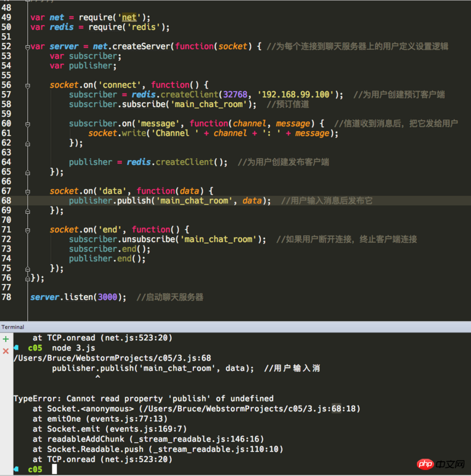The height and width of the screenshot is (476, 471).
Task: Click 'var publisher;' declaration on line 54
Action: point(83,65)
